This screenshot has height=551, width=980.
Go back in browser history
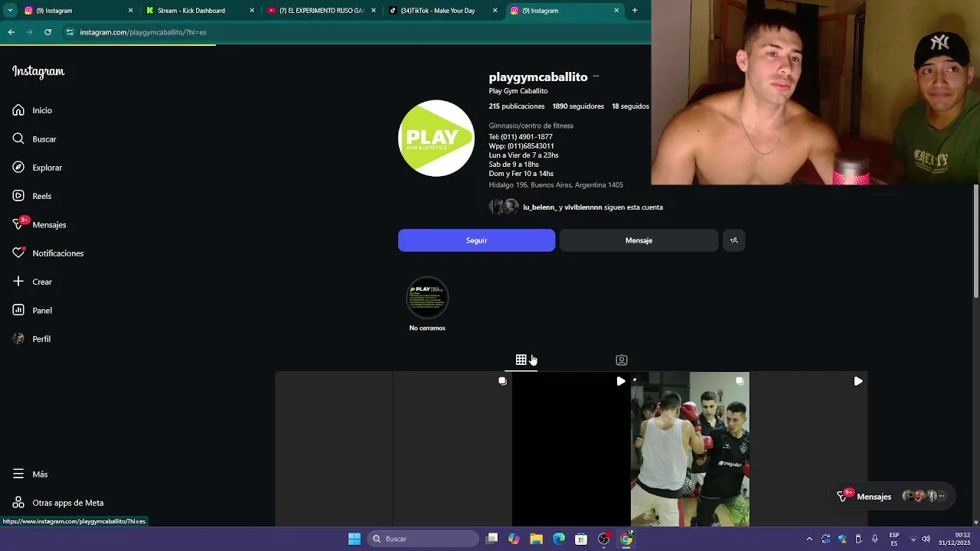11,32
